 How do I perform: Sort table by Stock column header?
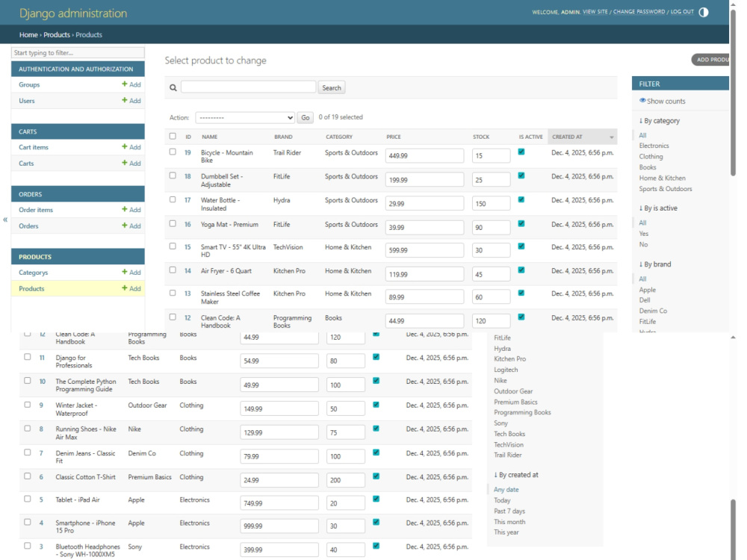pyautogui.click(x=480, y=137)
